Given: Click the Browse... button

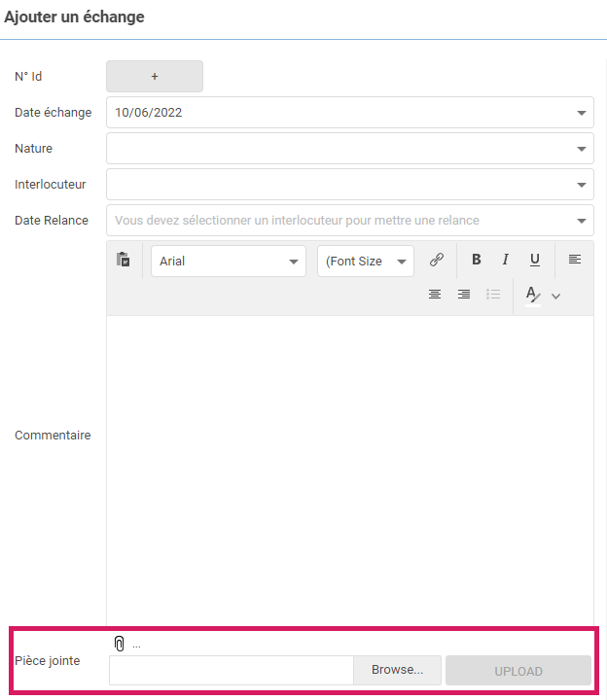Looking at the screenshot, I should coord(397,670).
